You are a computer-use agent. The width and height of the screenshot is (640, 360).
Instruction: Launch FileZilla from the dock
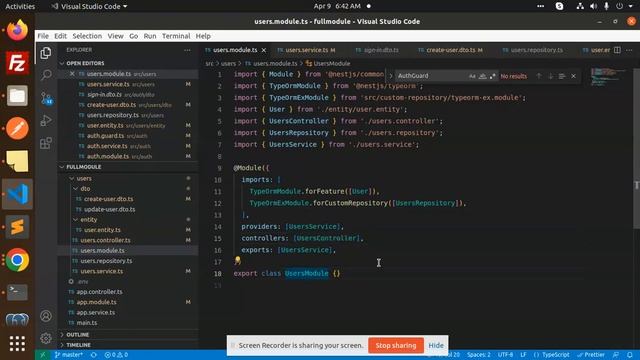click(17, 63)
